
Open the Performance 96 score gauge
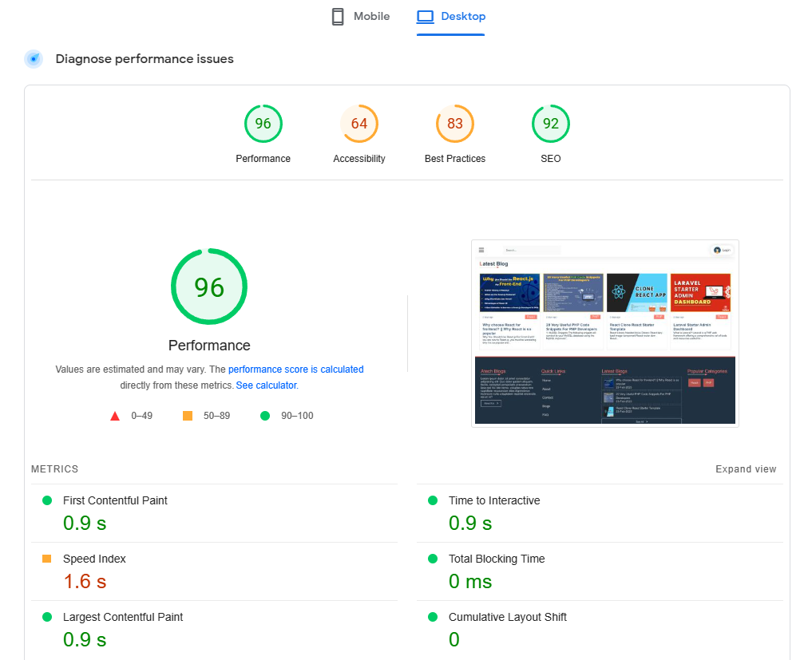tap(263, 124)
